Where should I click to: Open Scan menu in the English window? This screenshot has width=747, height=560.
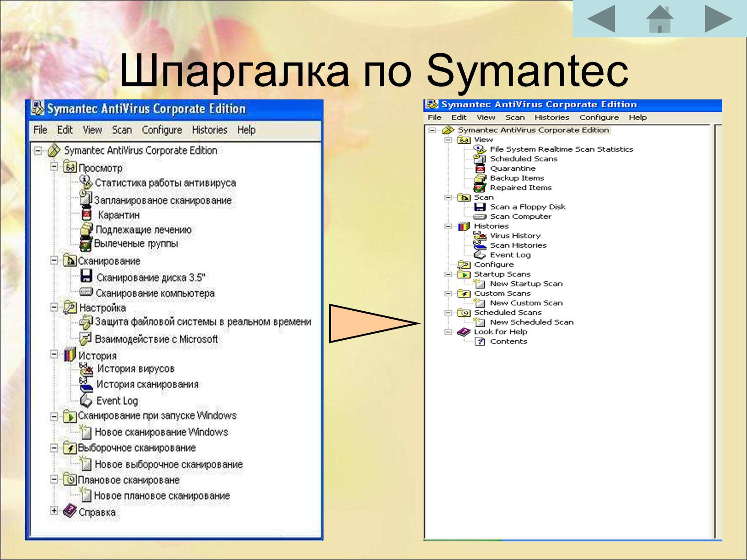point(515,118)
